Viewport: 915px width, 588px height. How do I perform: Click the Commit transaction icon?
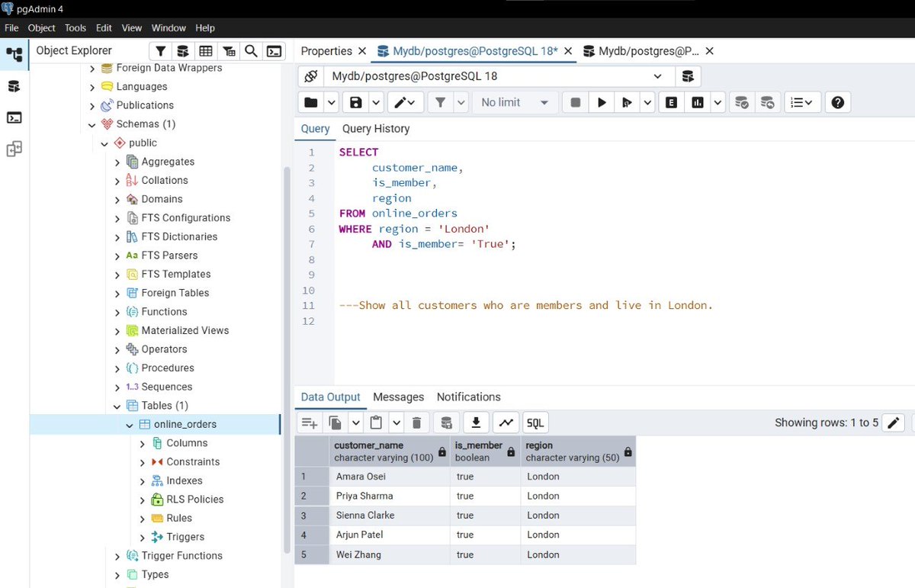[741, 102]
